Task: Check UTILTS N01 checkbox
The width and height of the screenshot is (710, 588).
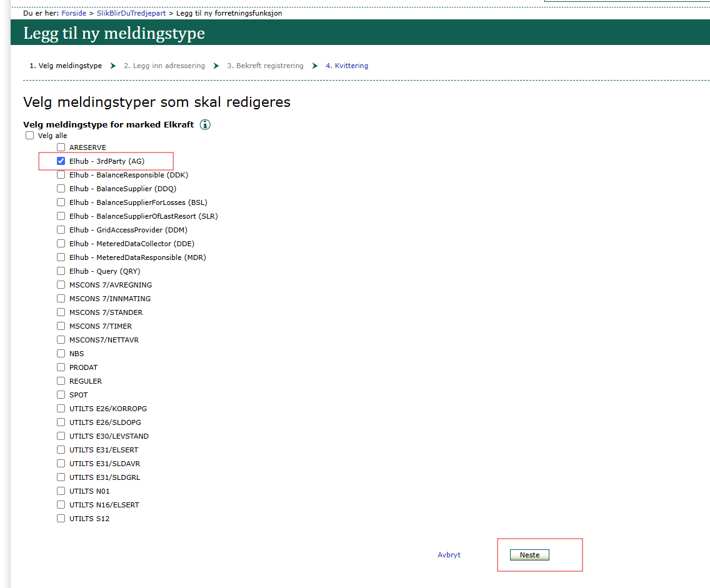Action: [x=61, y=491]
